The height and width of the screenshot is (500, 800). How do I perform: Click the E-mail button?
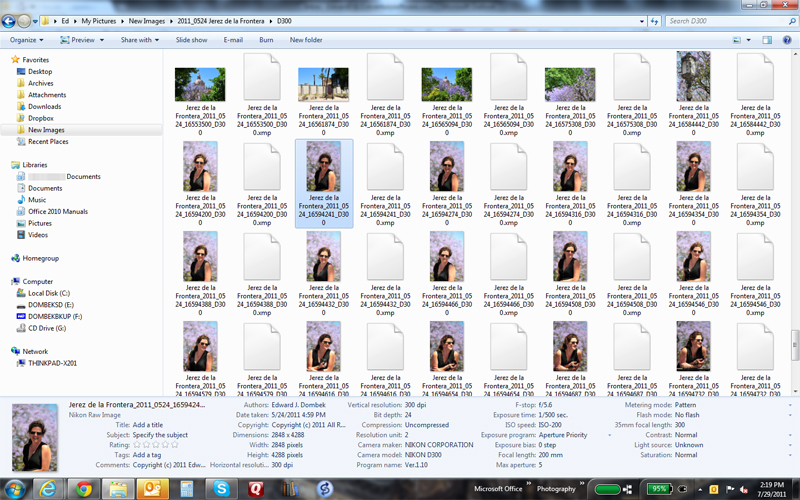click(233, 40)
